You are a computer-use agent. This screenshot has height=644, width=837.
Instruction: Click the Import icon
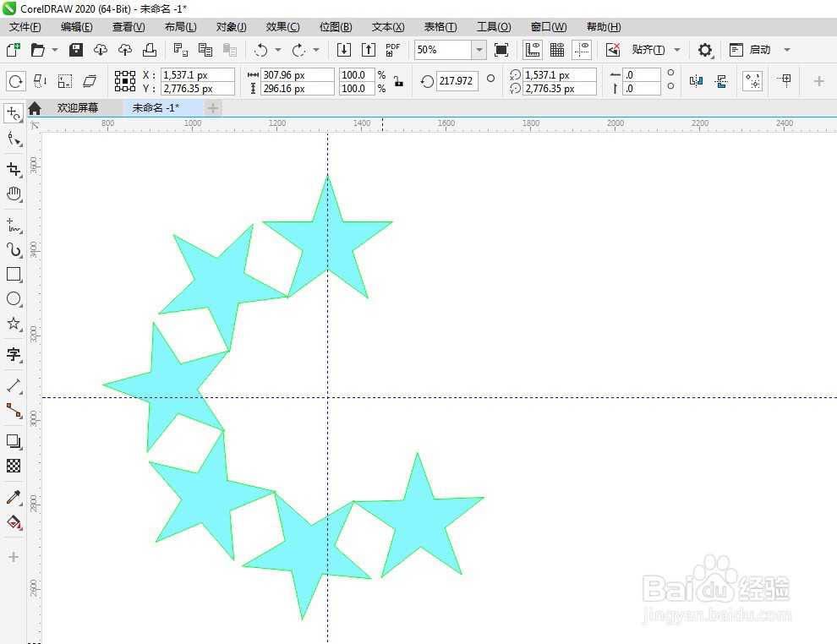point(344,50)
